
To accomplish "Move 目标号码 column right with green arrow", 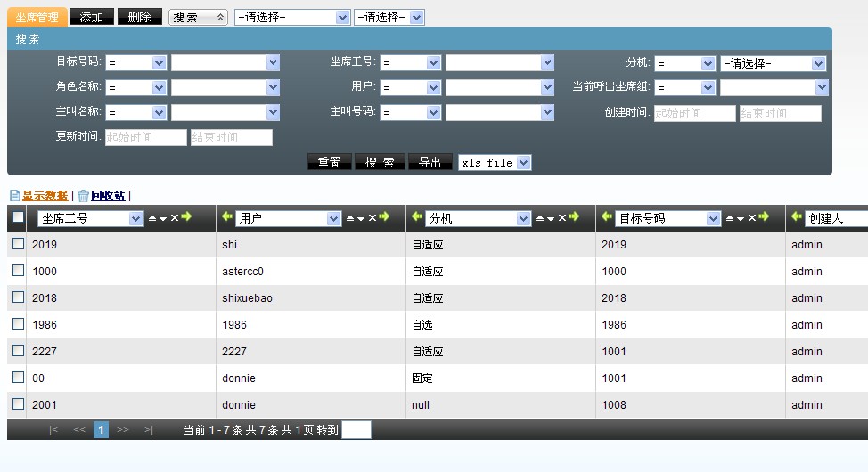I will click(x=764, y=217).
